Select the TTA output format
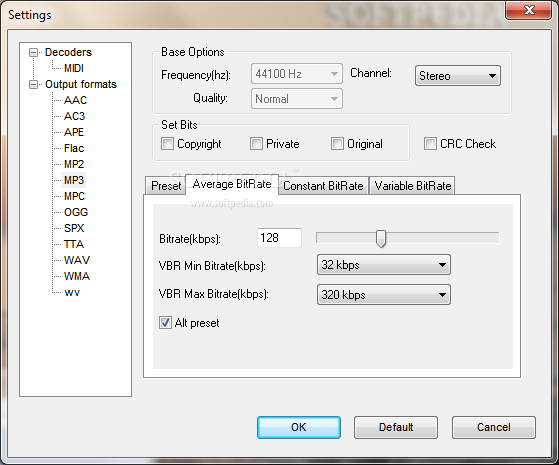 (74, 244)
